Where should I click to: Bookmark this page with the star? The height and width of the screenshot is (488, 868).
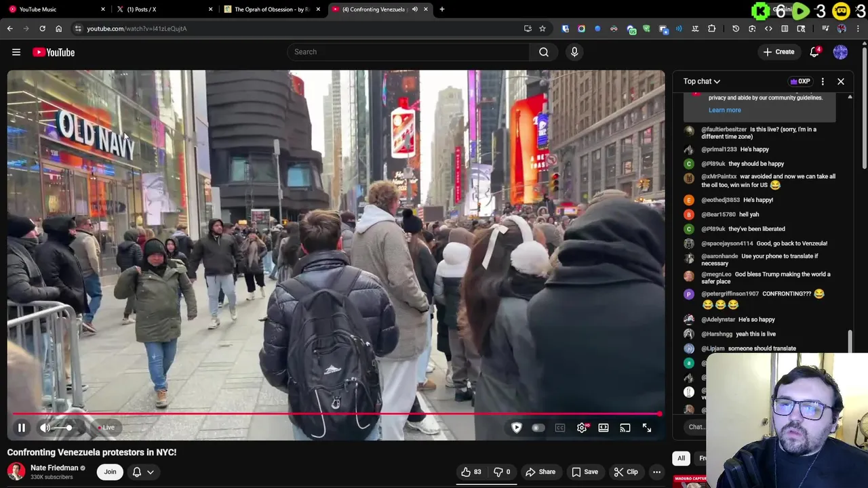tap(542, 28)
